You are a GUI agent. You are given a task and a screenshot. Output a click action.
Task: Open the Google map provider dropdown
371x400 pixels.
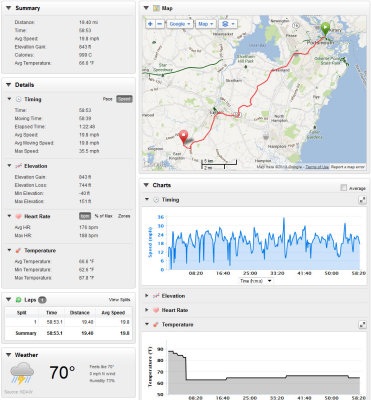pyautogui.click(x=180, y=24)
